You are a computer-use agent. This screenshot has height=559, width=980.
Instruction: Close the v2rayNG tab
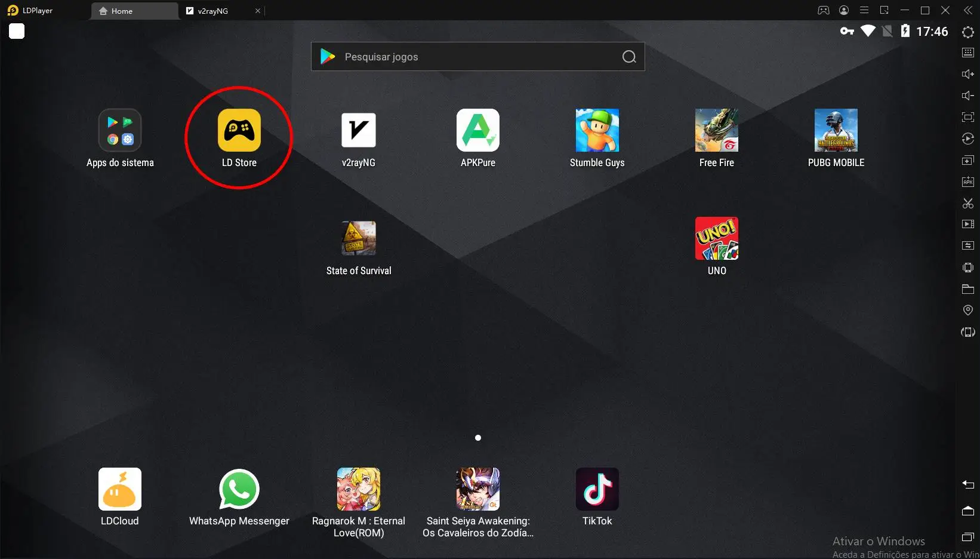[258, 11]
